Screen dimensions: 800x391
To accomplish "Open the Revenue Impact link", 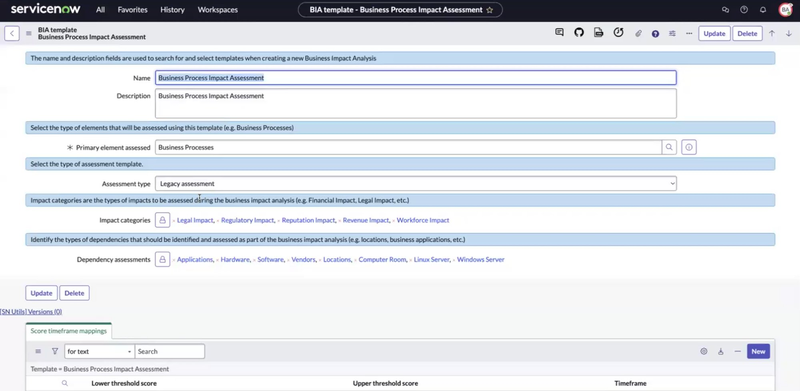I will click(x=366, y=221).
